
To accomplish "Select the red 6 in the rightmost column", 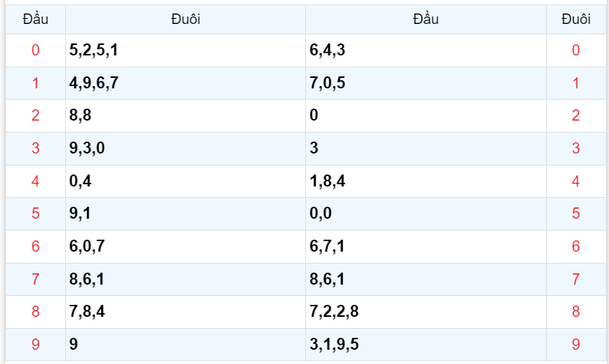I will click(576, 246).
